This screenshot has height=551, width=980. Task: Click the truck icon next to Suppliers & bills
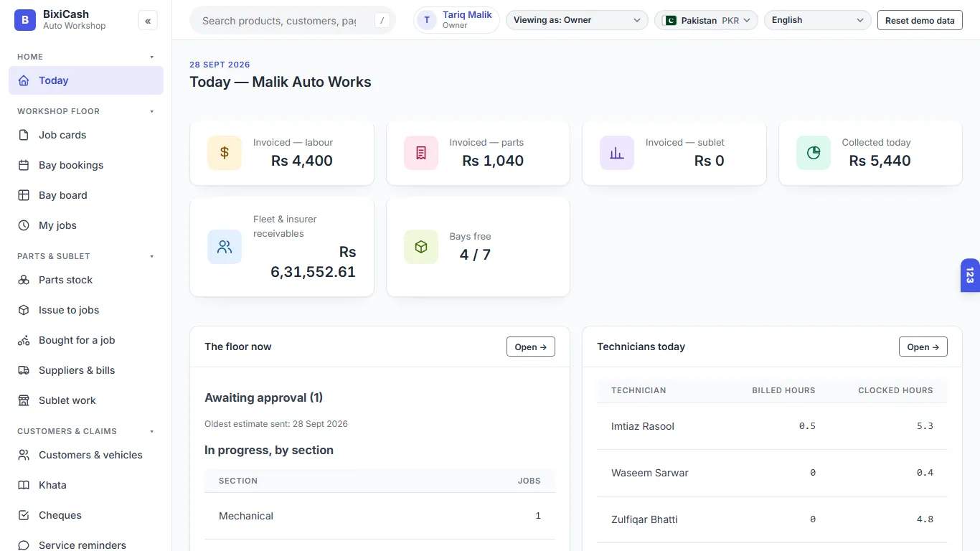[x=24, y=370]
